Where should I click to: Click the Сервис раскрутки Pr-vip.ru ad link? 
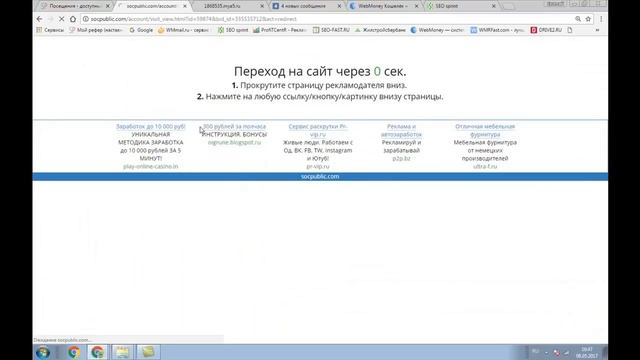pyautogui.click(x=318, y=130)
